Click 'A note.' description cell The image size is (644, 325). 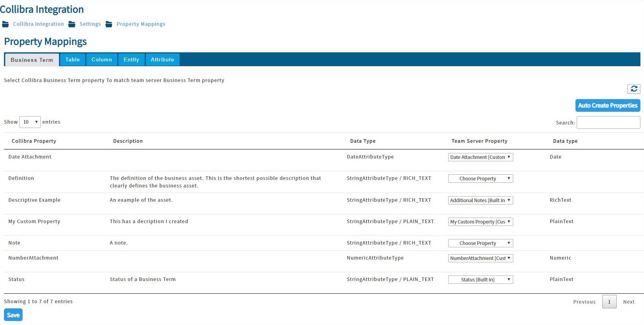119,243
